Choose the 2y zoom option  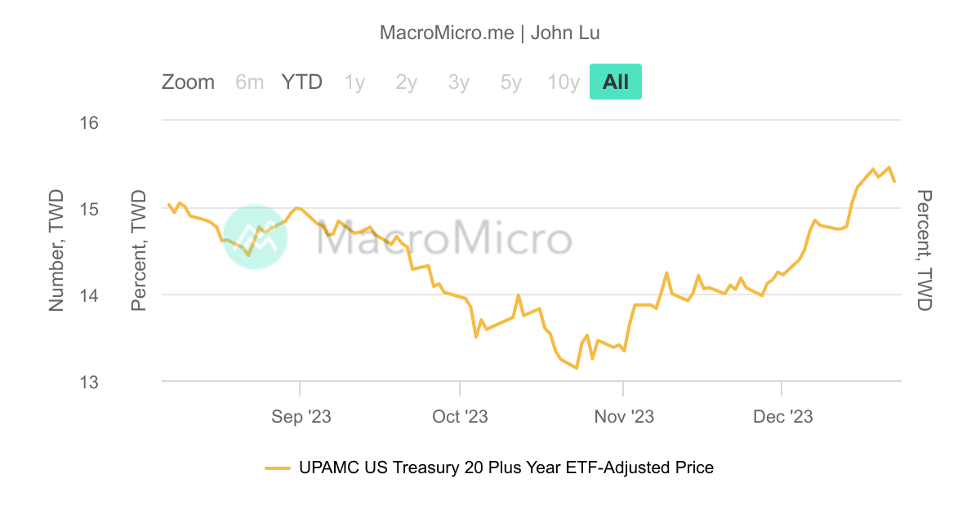pyautogui.click(x=406, y=82)
